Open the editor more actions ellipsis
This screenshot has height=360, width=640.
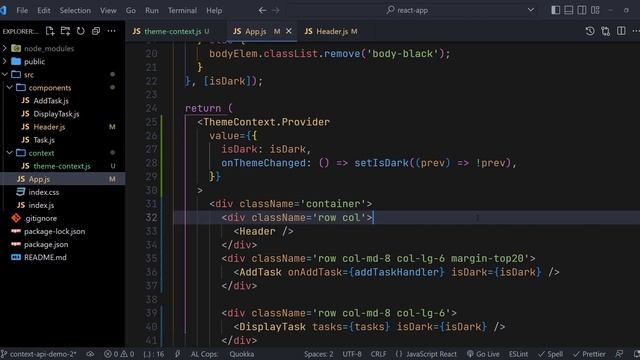click(636, 31)
